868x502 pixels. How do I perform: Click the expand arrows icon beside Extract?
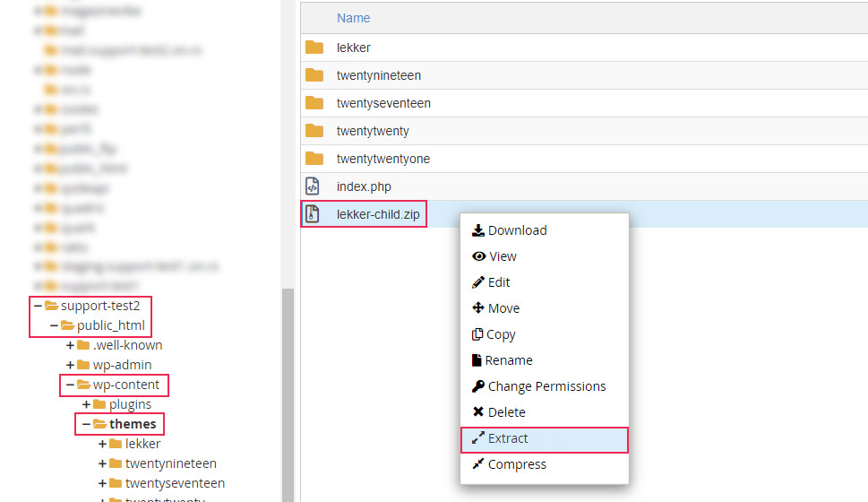coord(477,437)
